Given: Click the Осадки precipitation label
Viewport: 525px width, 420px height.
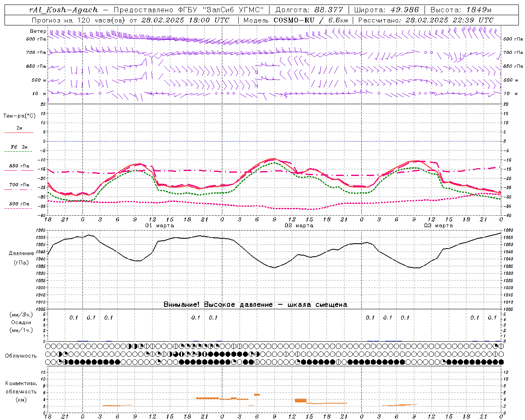Looking at the screenshot, I should point(21,322).
